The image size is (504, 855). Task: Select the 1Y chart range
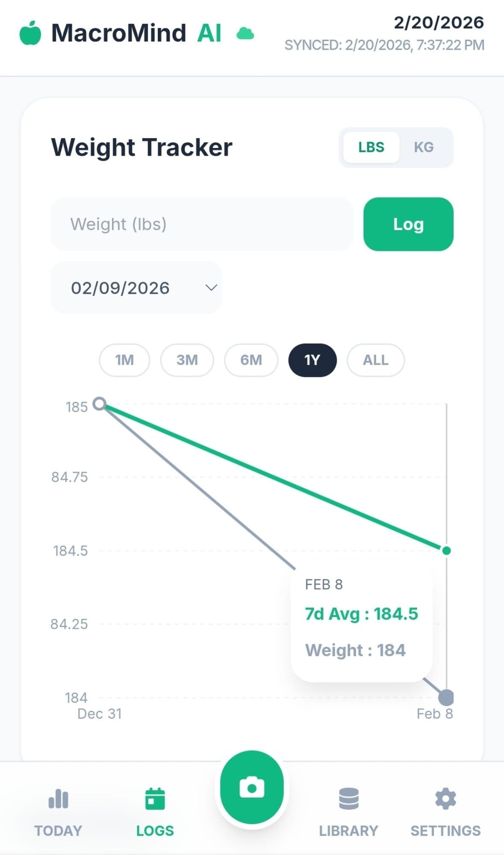pos(312,360)
